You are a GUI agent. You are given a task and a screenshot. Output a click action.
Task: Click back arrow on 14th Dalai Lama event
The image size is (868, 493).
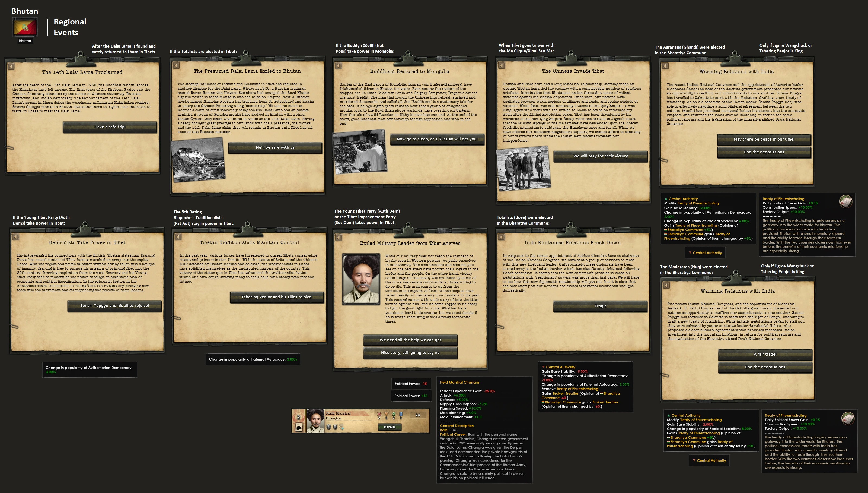coord(11,66)
